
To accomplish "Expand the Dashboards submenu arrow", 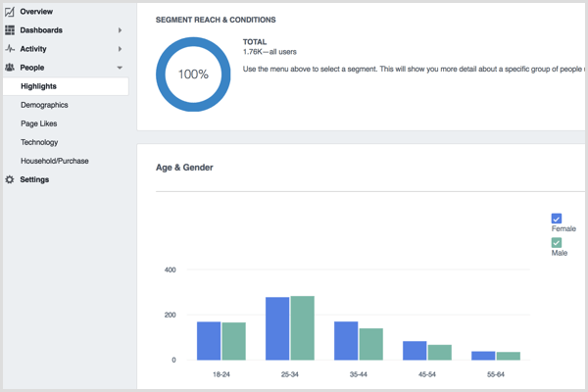I will pos(120,30).
